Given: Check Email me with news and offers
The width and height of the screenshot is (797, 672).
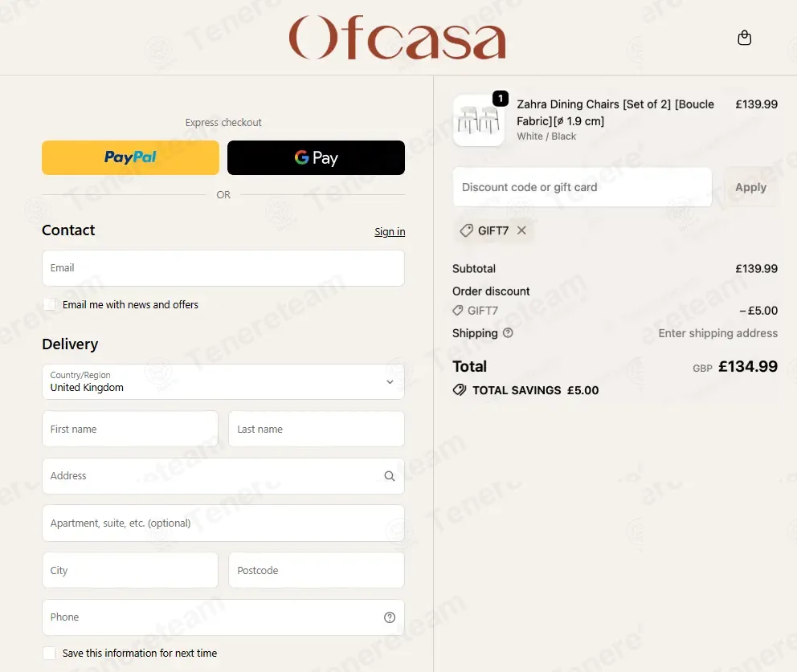Looking at the screenshot, I should coord(49,304).
